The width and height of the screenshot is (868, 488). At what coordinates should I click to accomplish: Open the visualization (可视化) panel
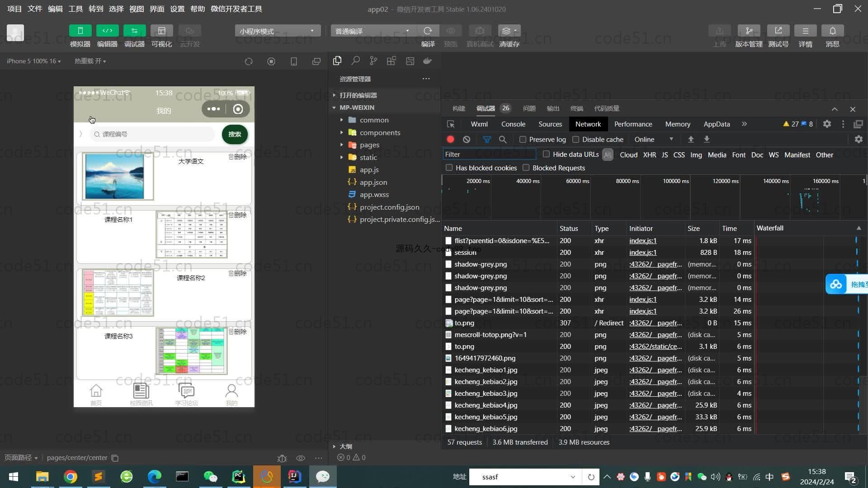(161, 31)
